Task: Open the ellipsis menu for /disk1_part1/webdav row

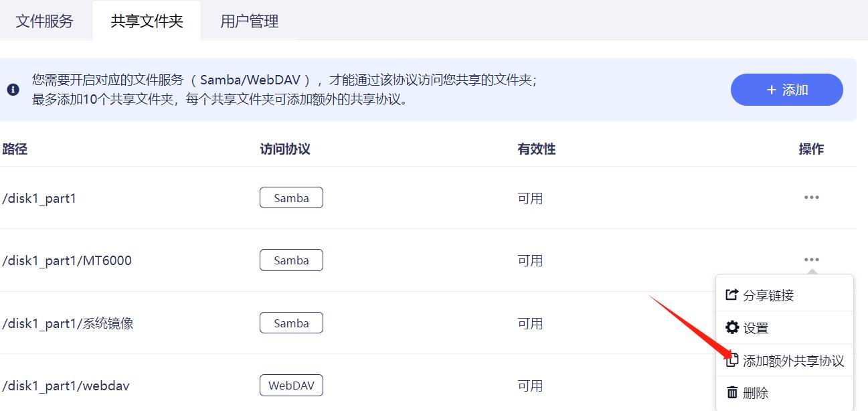Action: click(x=811, y=385)
